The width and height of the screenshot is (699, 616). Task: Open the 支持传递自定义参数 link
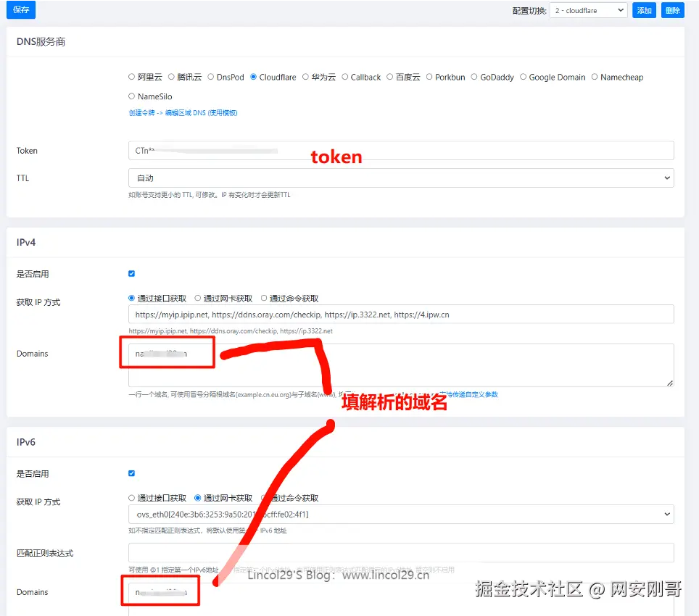[468, 394]
